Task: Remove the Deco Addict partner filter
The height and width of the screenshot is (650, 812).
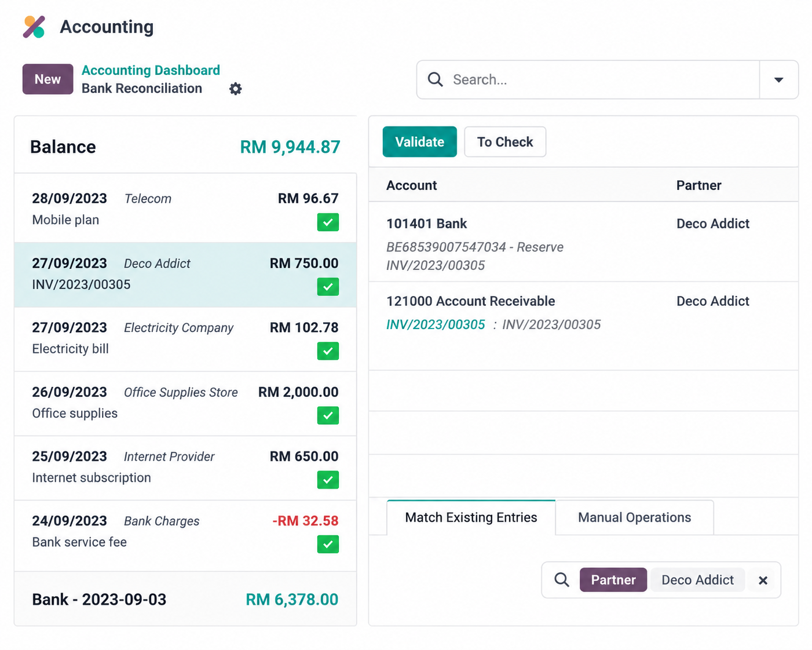Action: pyautogui.click(x=763, y=580)
